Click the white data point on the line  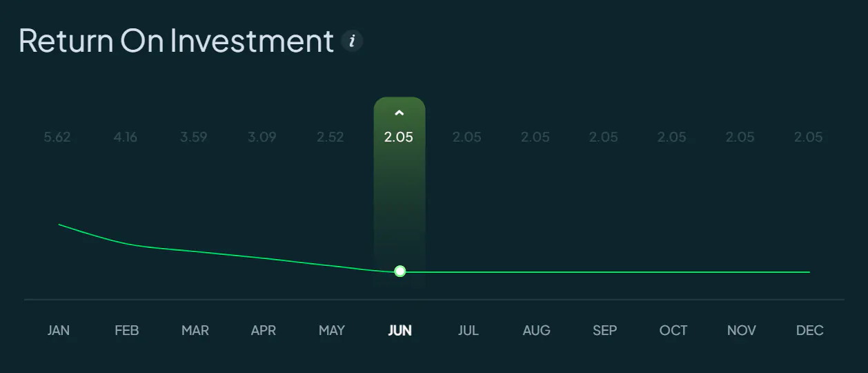[400, 271]
